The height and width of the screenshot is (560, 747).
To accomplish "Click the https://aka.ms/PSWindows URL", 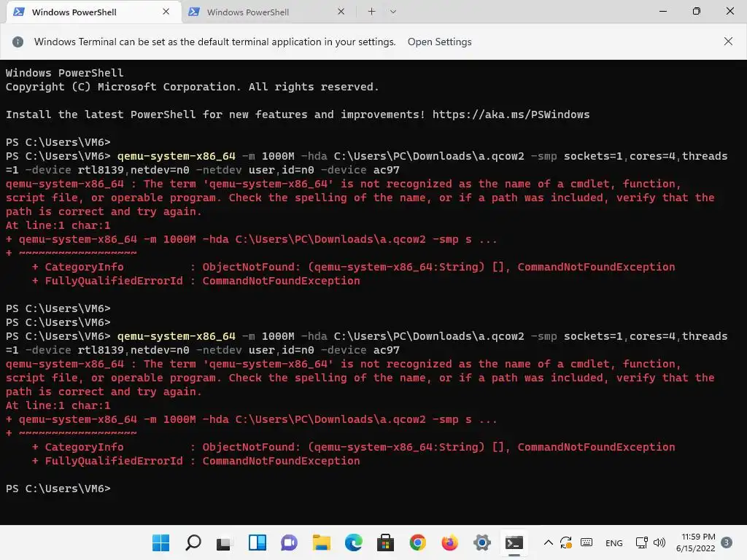I will [511, 114].
